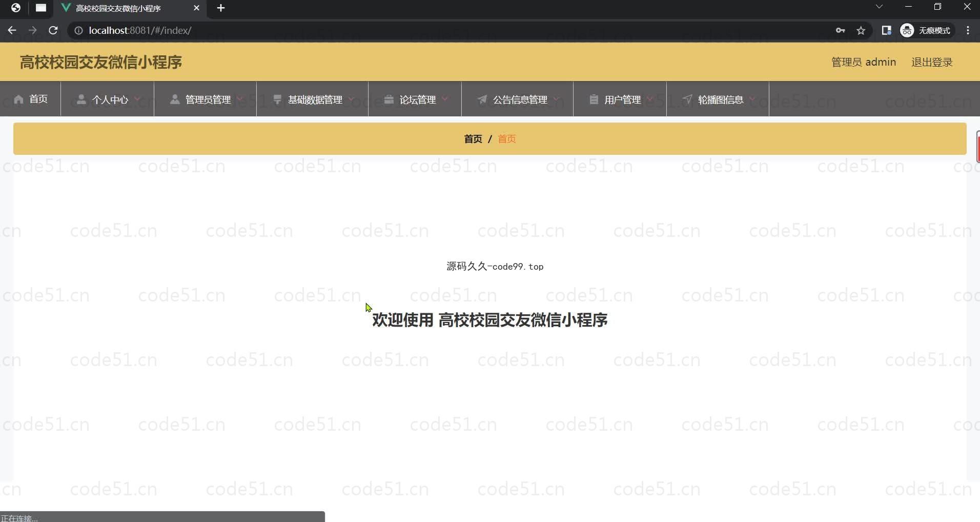Viewport: 980px width, 522px height.
Task: Expand the 用户管理 menu chevron
Action: tap(649, 98)
